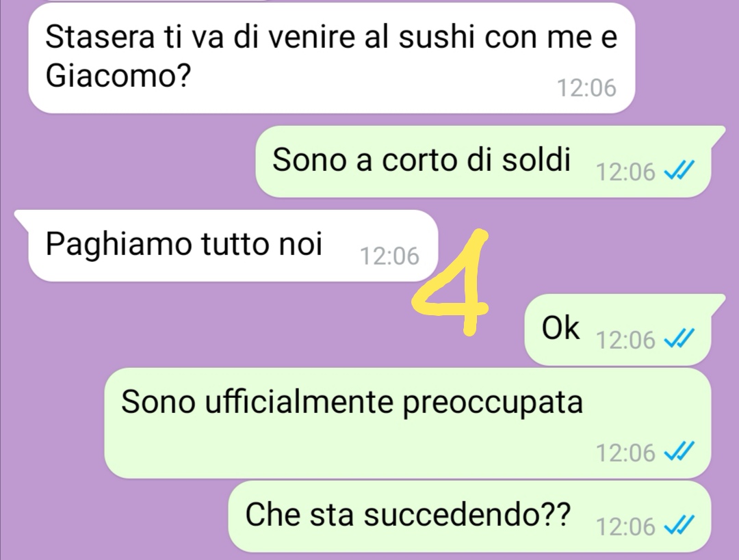739x560 pixels.
Task: Click the timestamp under "Sono ufficialmente preoccupata"
Action: coord(626,453)
